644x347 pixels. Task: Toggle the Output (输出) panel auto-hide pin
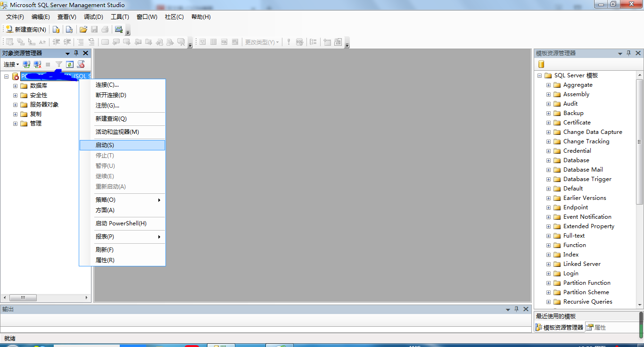coord(517,309)
